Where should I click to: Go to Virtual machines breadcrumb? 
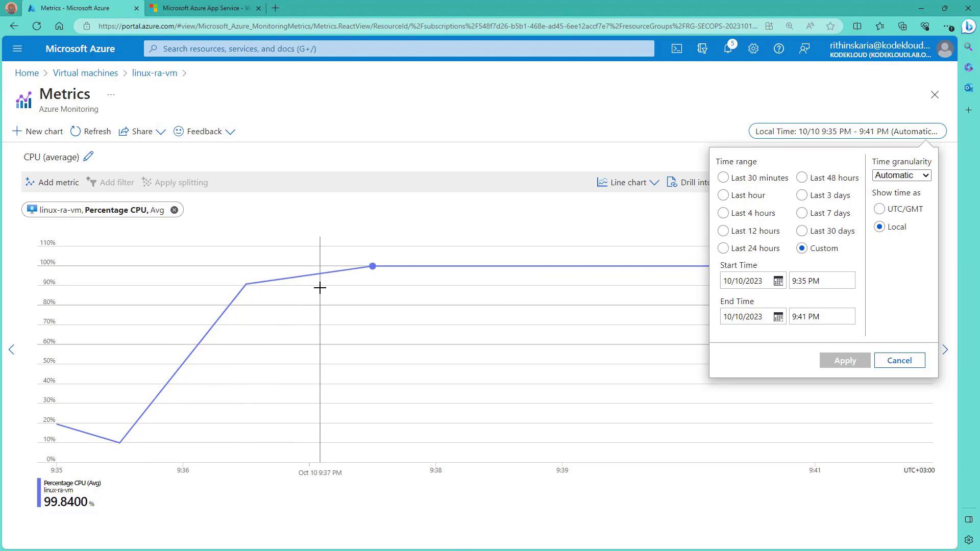[x=85, y=73]
